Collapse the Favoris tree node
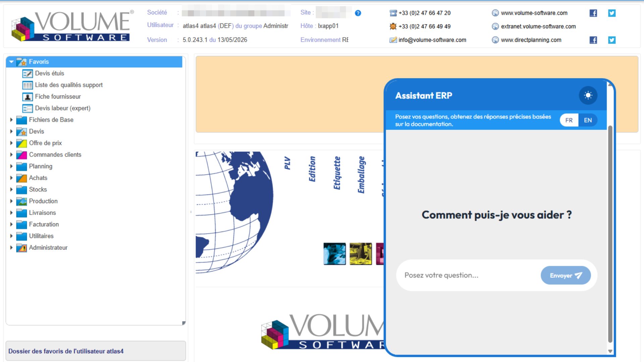This screenshot has width=644, height=362. (x=11, y=62)
